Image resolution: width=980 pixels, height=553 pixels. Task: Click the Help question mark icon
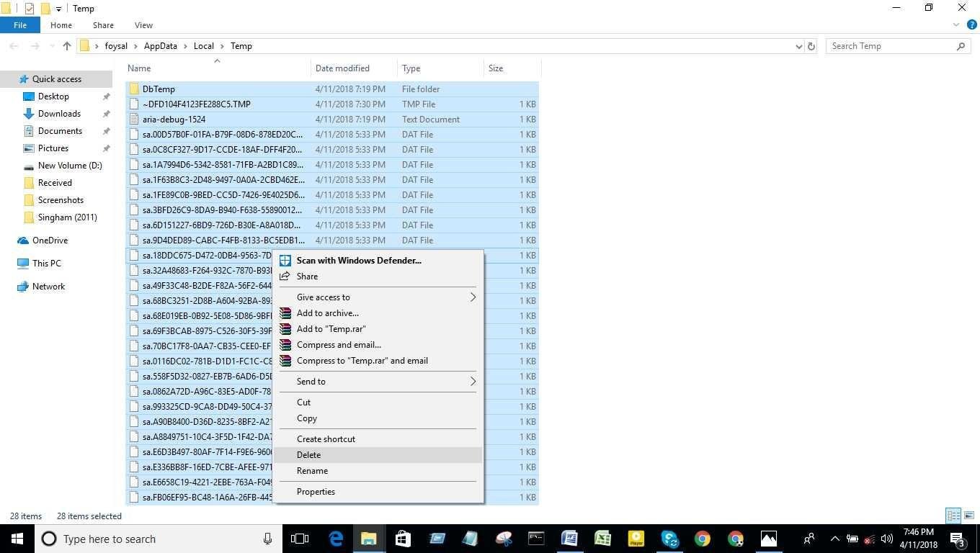click(972, 25)
